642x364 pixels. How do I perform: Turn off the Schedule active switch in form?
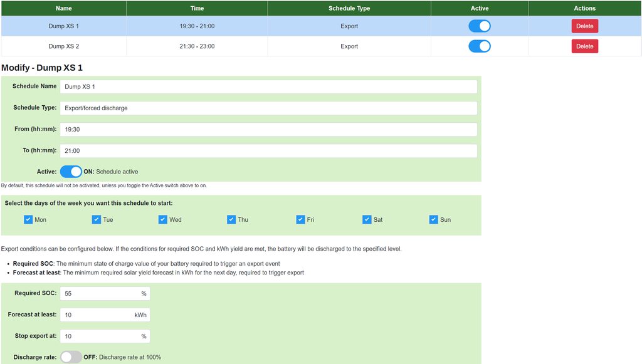(x=71, y=172)
